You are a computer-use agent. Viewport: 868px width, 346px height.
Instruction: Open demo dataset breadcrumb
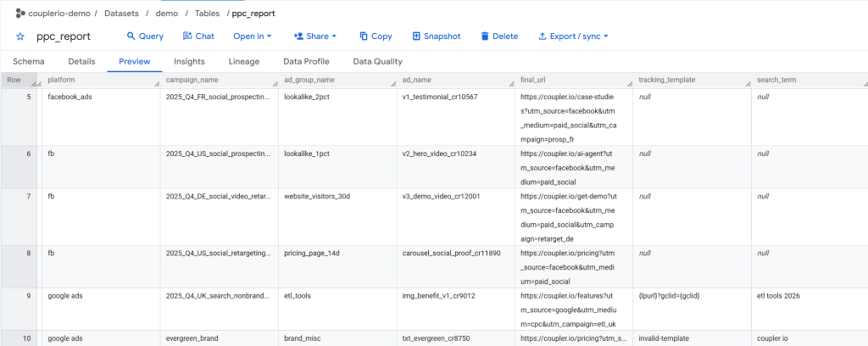(167, 14)
